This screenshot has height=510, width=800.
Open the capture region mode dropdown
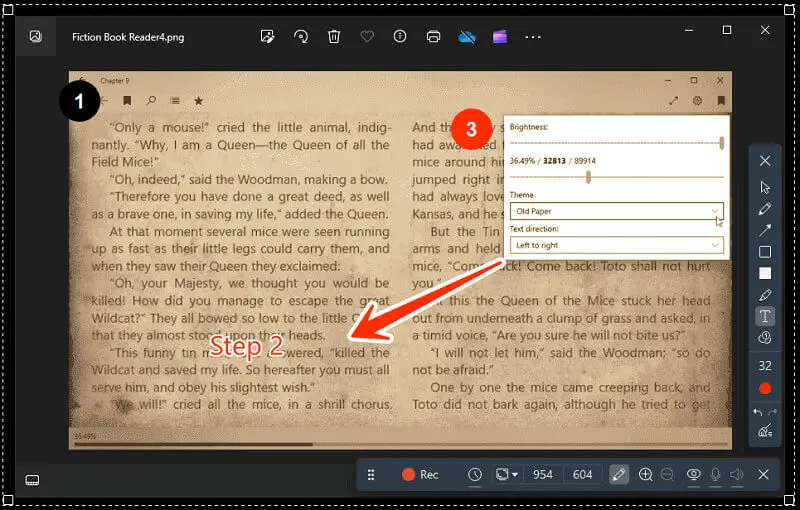(x=507, y=475)
